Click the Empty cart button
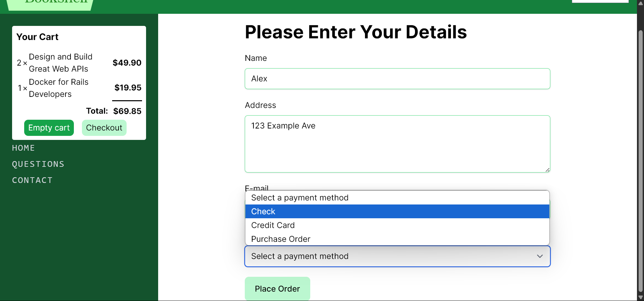Image resolution: width=644 pixels, height=301 pixels. click(x=49, y=128)
